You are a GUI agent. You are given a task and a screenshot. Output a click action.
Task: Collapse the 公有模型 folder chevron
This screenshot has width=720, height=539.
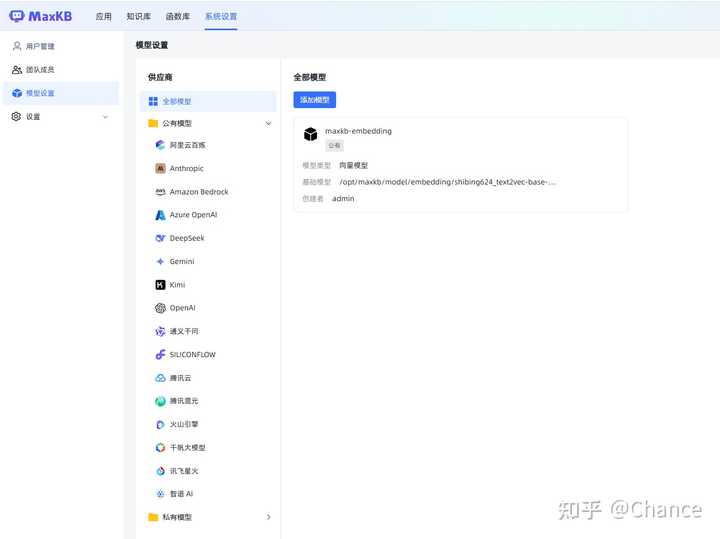[268, 123]
